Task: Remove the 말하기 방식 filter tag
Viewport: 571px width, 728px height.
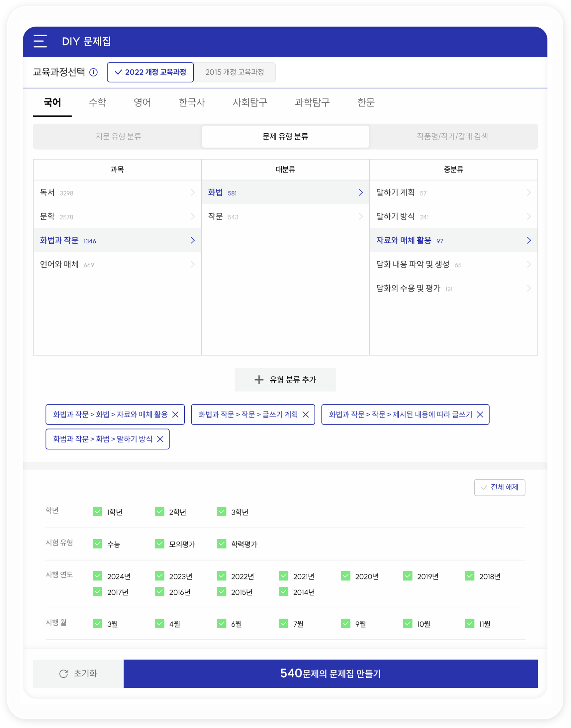Action: point(160,439)
